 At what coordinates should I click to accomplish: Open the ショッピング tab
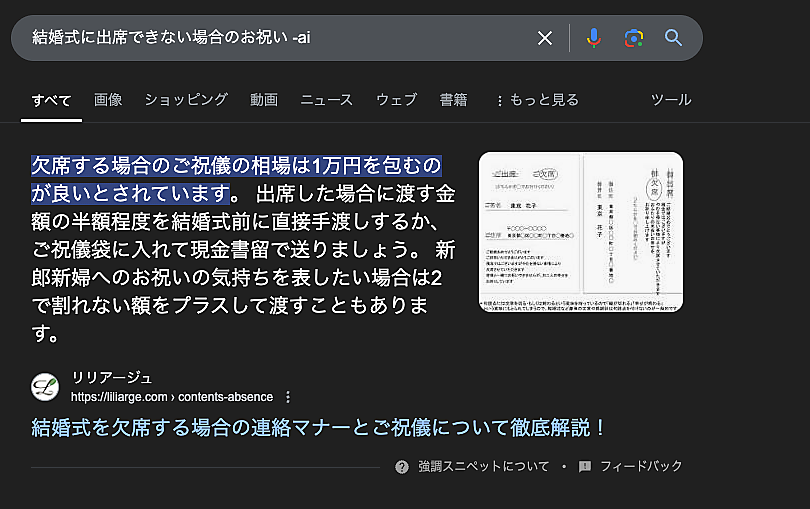coord(186,100)
